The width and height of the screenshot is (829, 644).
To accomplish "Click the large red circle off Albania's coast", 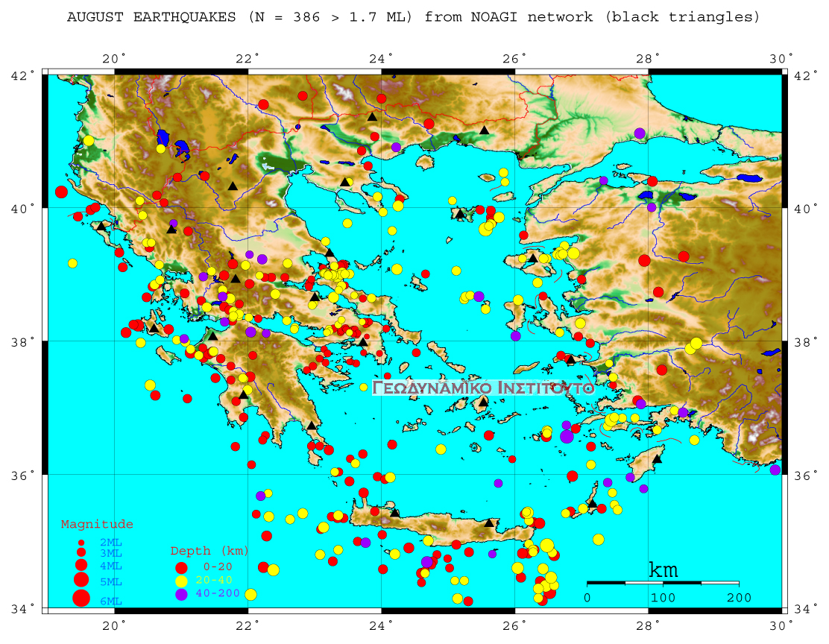I will [x=61, y=192].
